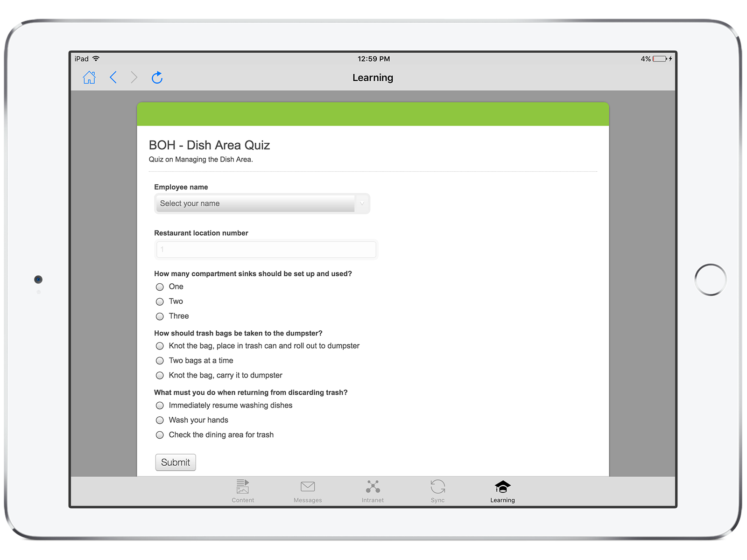Select Wash your hands option
The width and height of the screenshot is (747, 560).
tap(160, 420)
